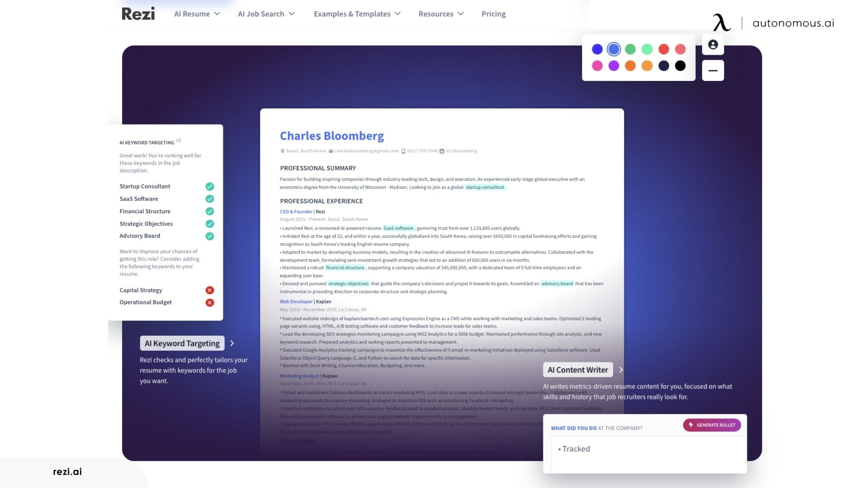Screen dimensions: 868x488
Task: Expand the AI Job Search dropdown menu
Action: click(x=266, y=13)
